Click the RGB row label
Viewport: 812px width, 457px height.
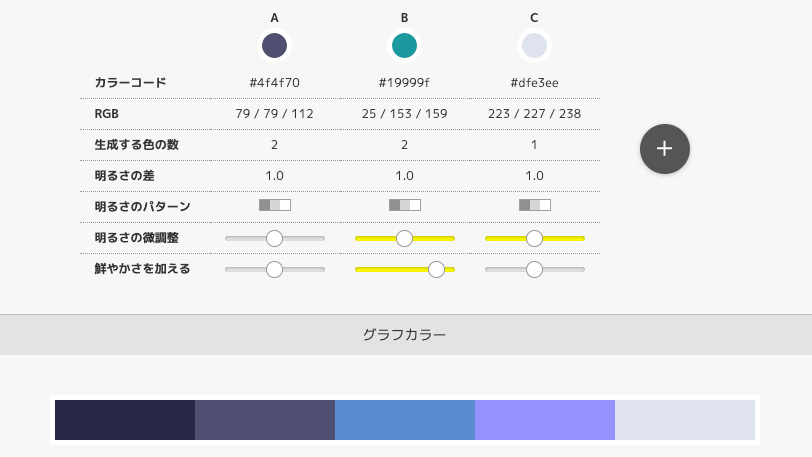pyautogui.click(x=107, y=114)
